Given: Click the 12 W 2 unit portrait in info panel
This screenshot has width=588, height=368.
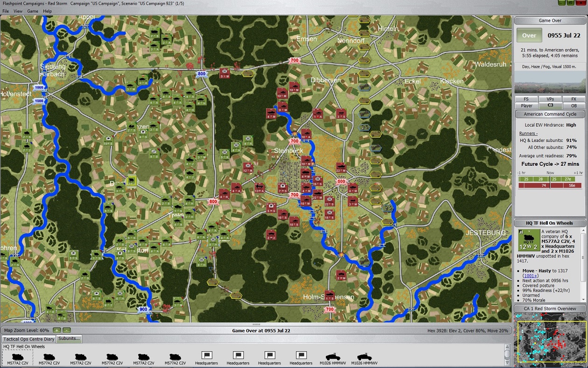Looking at the screenshot, I should coord(529,240).
